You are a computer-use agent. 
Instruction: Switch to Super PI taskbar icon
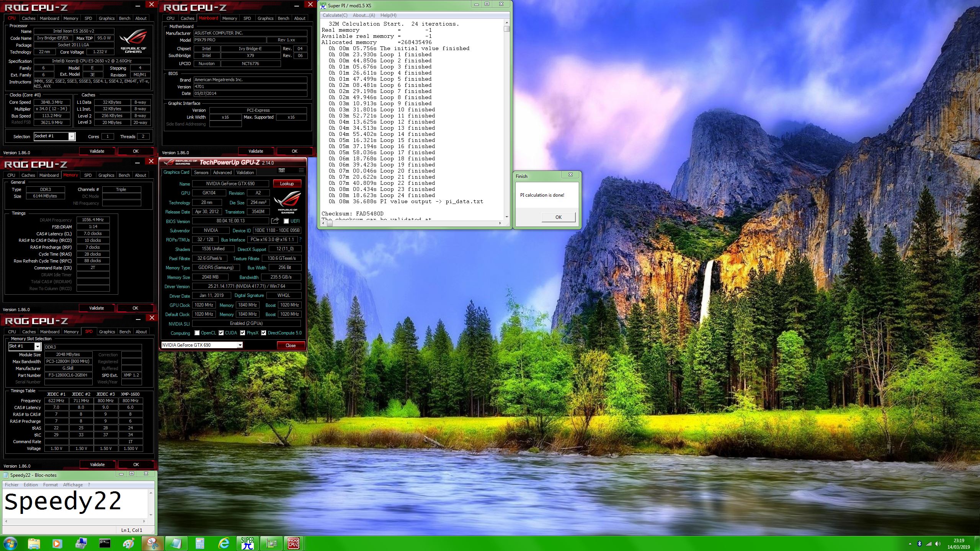click(x=247, y=543)
